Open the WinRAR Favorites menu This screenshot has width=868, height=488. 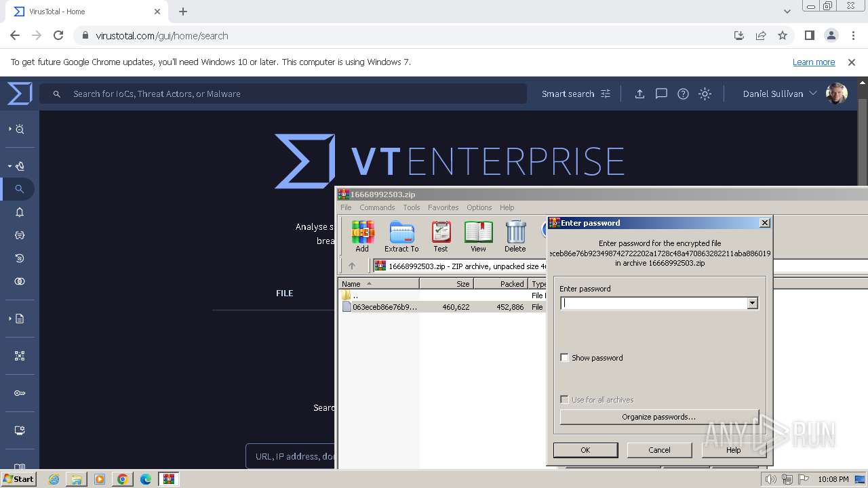[443, 207]
